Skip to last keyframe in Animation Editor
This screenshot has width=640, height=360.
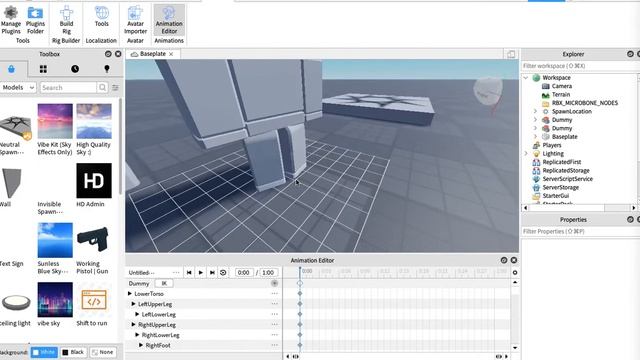coord(212,273)
